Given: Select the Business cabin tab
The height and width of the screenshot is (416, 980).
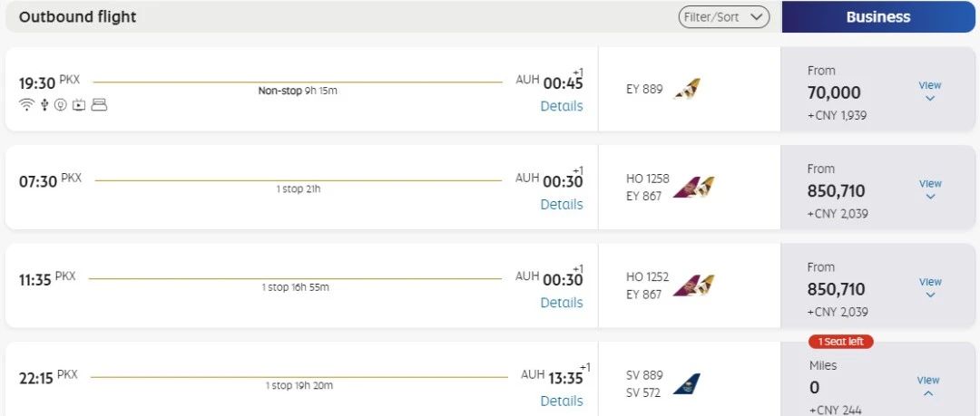Looking at the screenshot, I should [x=878, y=17].
